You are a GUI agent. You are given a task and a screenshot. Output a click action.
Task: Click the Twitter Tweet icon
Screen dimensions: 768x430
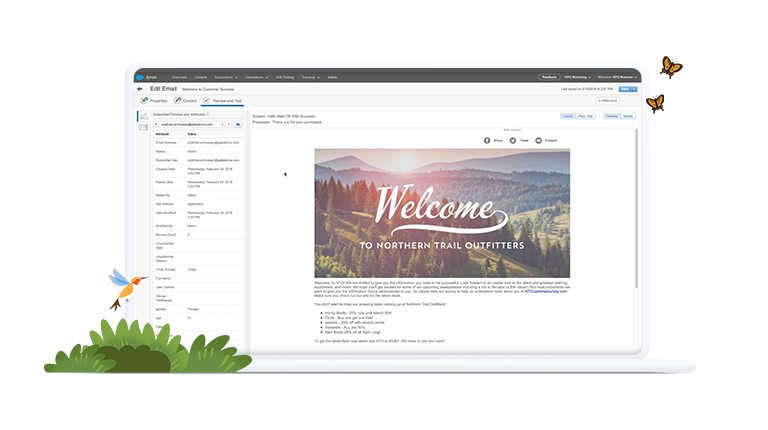(x=515, y=141)
